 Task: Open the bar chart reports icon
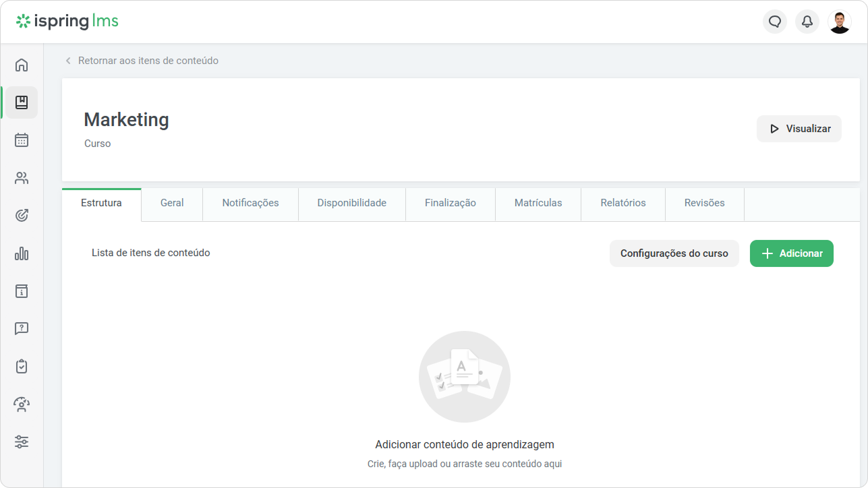(x=22, y=253)
